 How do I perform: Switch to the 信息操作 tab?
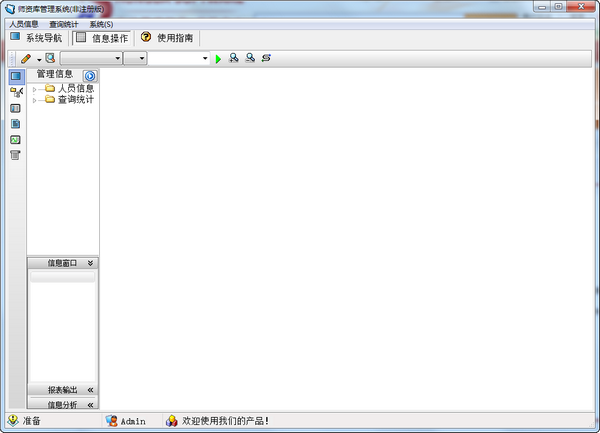click(x=102, y=38)
